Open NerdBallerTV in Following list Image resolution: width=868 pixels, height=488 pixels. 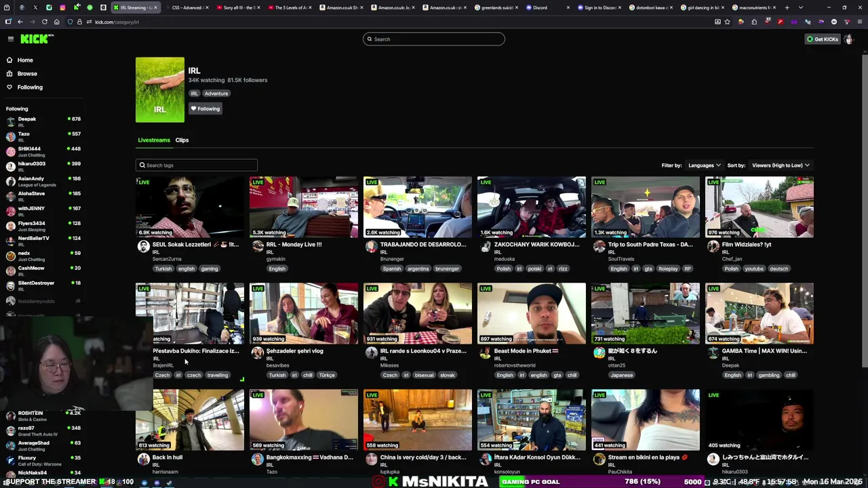point(42,241)
